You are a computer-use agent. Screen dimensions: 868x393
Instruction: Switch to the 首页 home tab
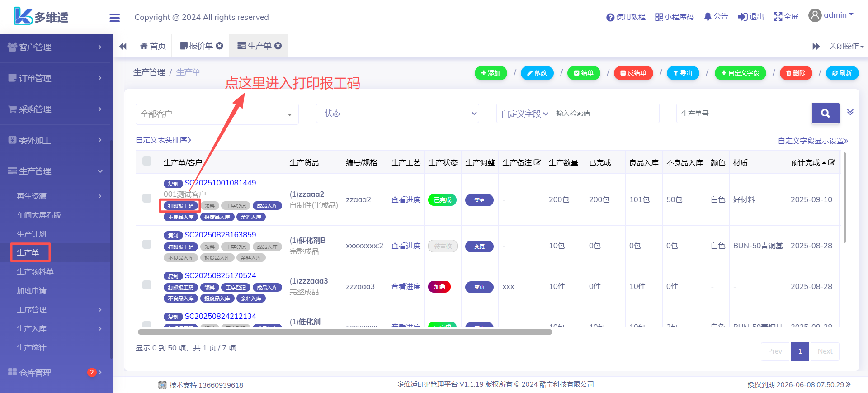click(153, 46)
